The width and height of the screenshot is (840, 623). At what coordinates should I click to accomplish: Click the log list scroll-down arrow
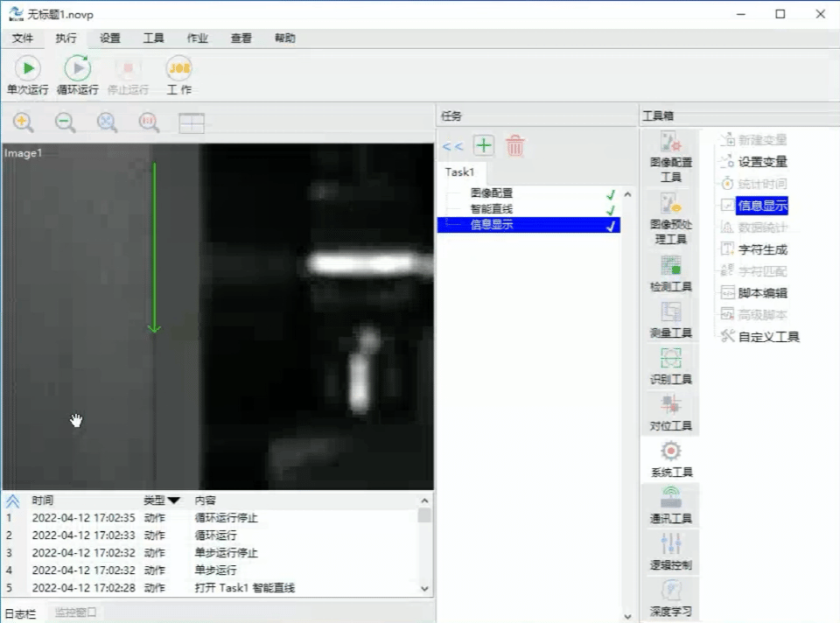pos(424,589)
